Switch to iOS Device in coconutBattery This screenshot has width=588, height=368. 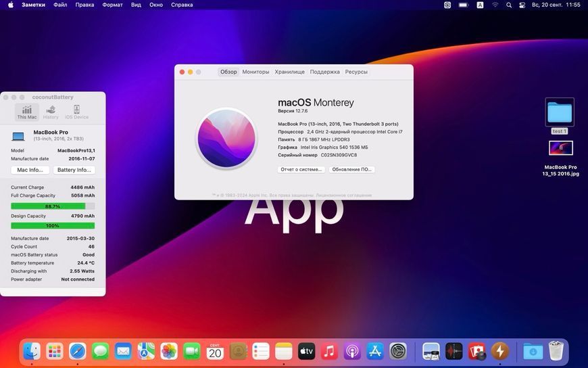[76, 112]
